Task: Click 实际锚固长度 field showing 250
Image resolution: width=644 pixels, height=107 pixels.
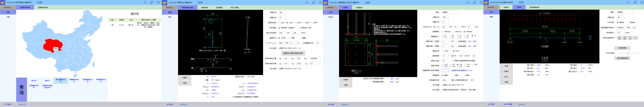Action: tap(445, 80)
